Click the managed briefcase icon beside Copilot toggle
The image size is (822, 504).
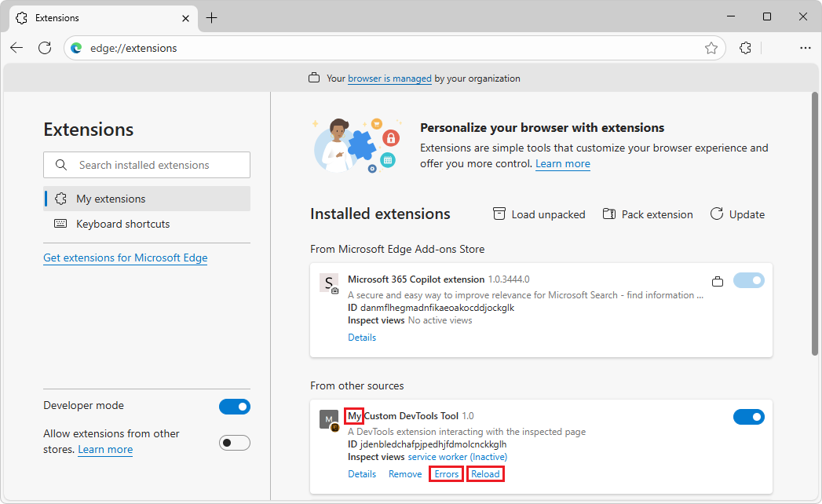tap(717, 282)
